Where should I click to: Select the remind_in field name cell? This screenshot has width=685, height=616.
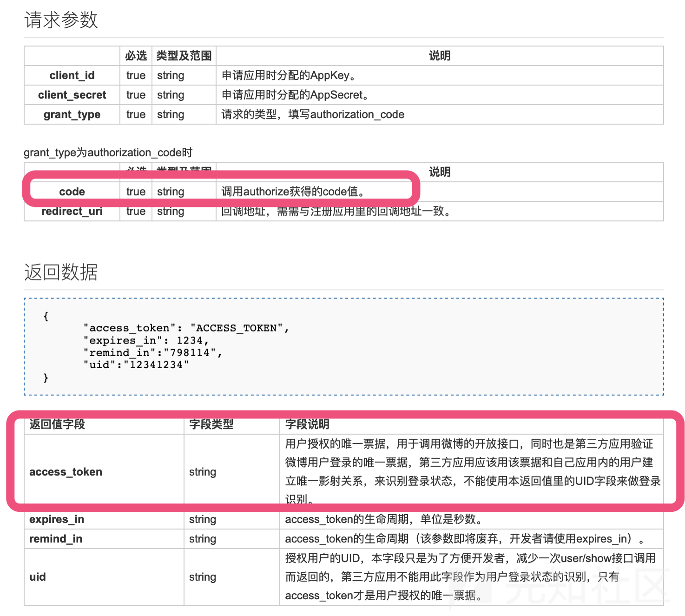coord(104,539)
